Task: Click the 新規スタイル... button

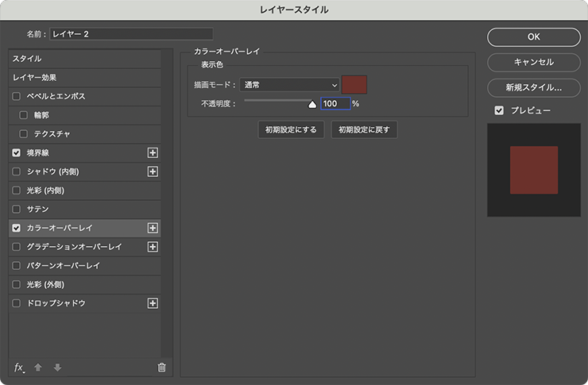Action: tap(533, 87)
